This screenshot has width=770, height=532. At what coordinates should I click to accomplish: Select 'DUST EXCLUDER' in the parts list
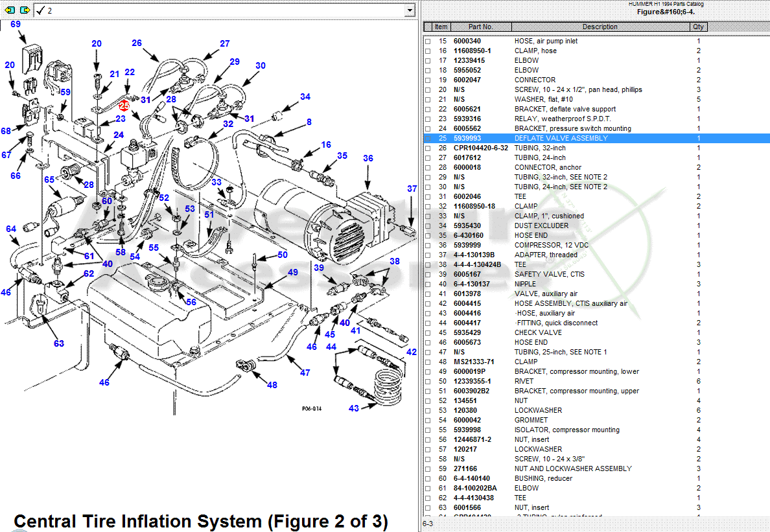(x=541, y=226)
